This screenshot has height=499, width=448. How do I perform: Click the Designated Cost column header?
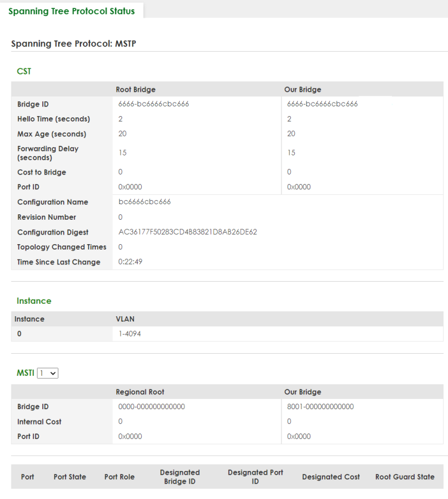(x=331, y=477)
